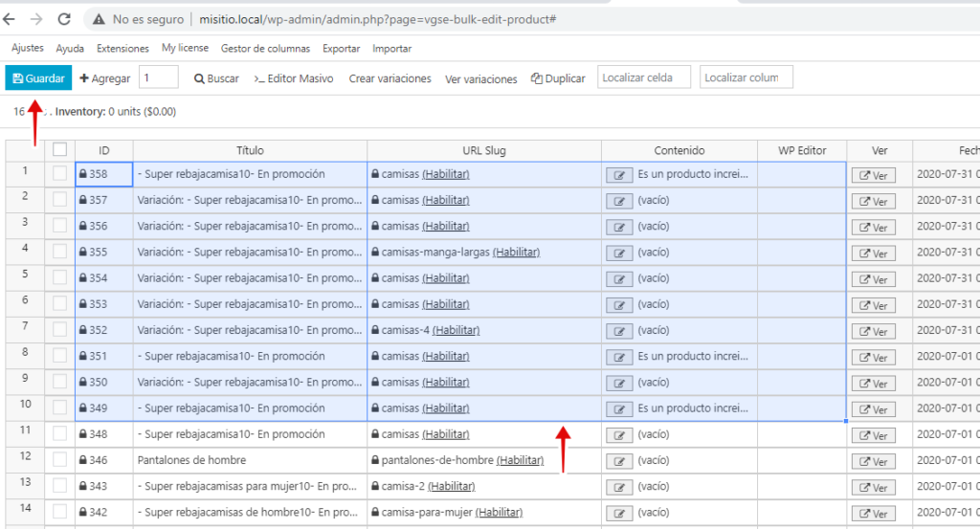Image resolution: width=980 pixels, height=529 pixels.
Task: Reload the page with browser refresh icon
Action: [x=64, y=19]
